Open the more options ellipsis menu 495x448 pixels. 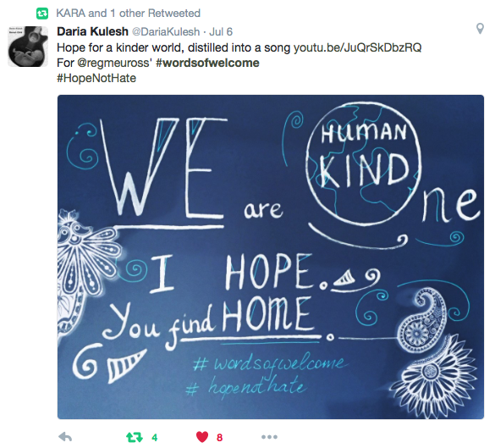point(269,437)
